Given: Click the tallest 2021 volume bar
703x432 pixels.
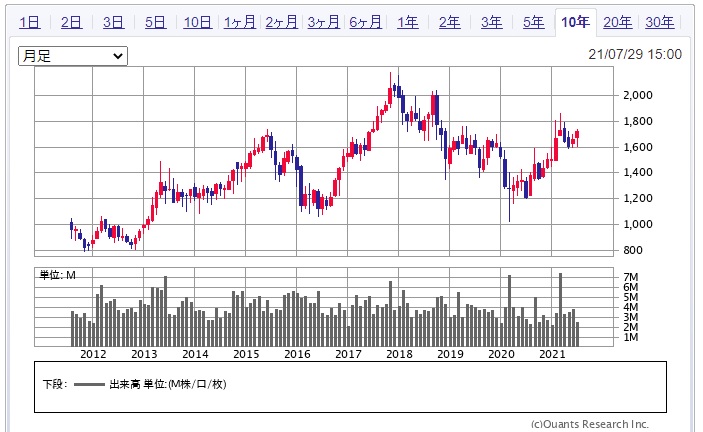Looking at the screenshot, I should click(560, 310).
